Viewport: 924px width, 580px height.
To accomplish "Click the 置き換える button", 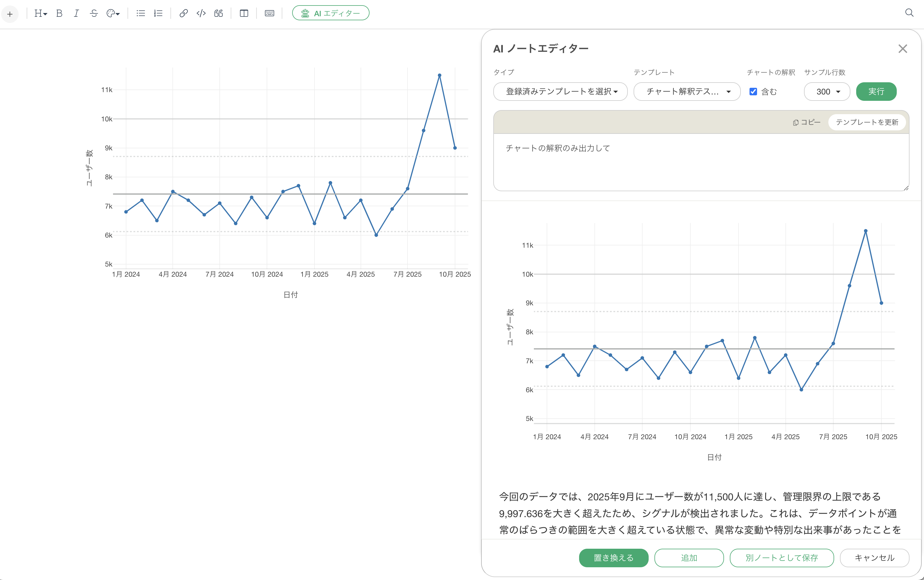I will point(613,558).
